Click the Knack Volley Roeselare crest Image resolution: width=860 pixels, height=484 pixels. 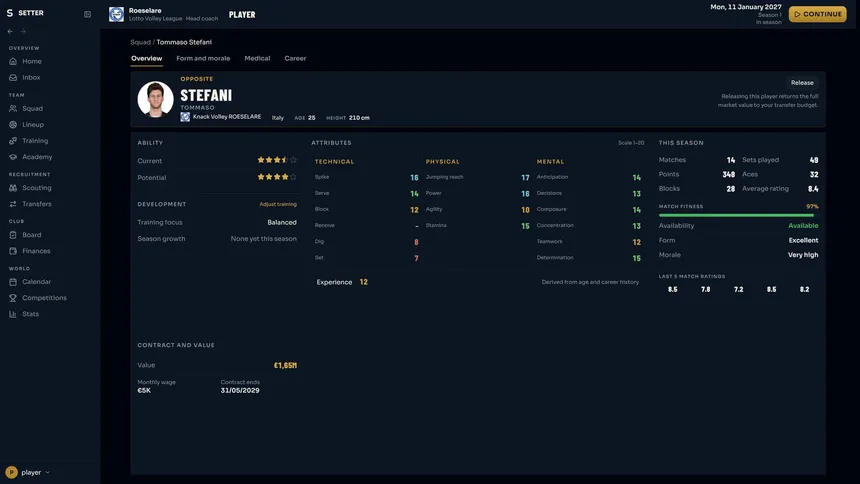pyautogui.click(x=185, y=117)
